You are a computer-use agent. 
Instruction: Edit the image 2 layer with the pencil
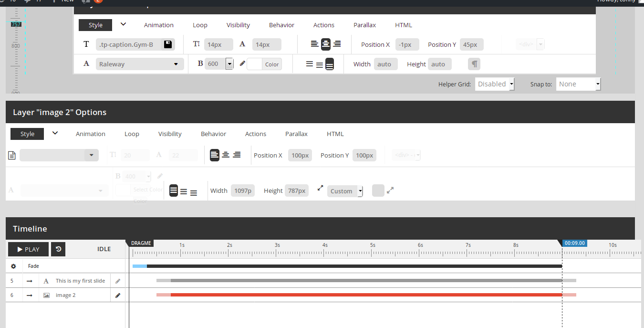pyautogui.click(x=118, y=295)
